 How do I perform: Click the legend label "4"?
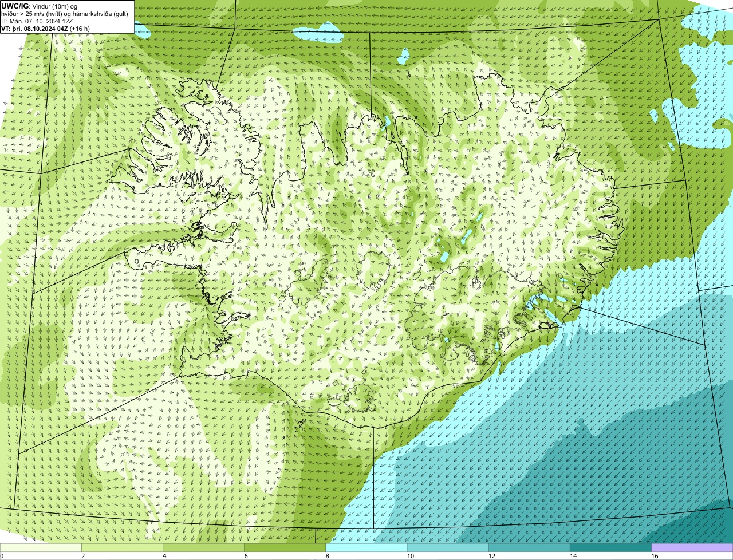(x=165, y=556)
